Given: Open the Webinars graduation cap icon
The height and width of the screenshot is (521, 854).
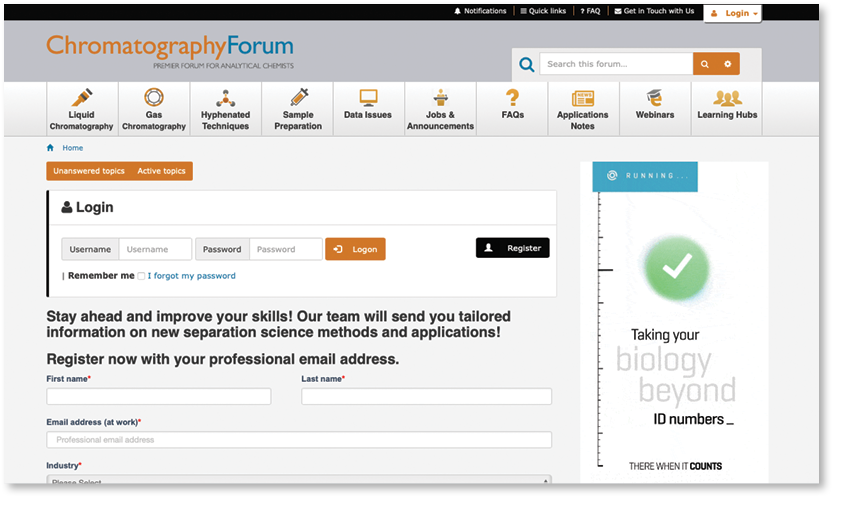Looking at the screenshot, I should tap(654, 98).
